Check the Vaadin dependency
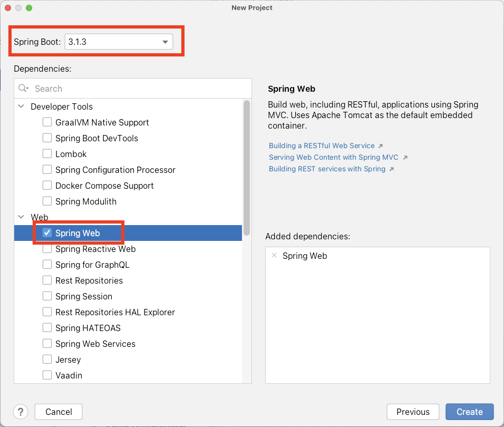 point(47,375)
